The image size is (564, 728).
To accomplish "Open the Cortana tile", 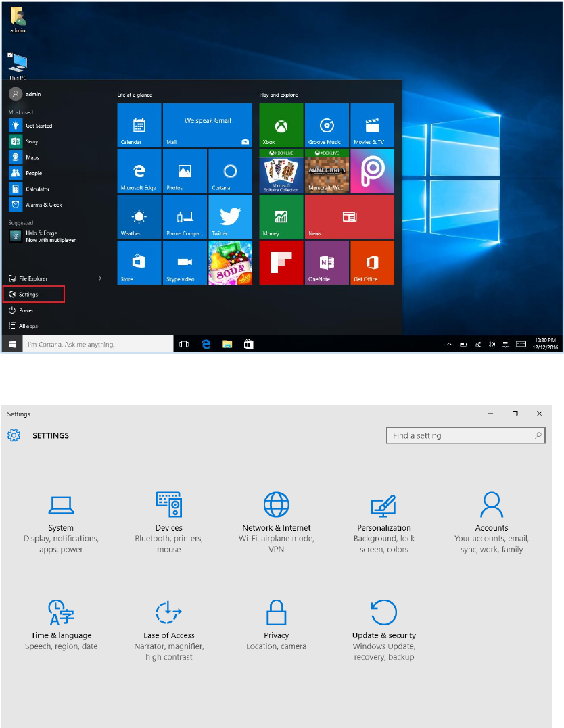I will (230, 171).
